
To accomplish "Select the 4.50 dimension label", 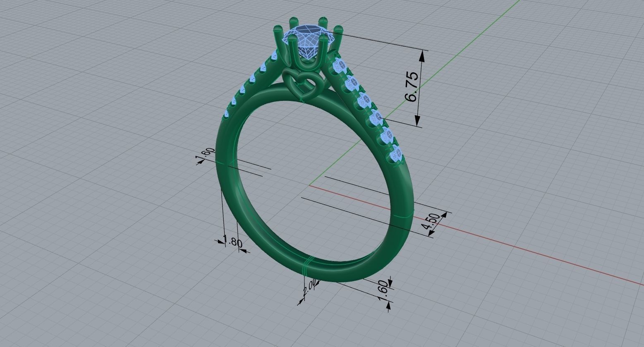I will click(430, 223).
